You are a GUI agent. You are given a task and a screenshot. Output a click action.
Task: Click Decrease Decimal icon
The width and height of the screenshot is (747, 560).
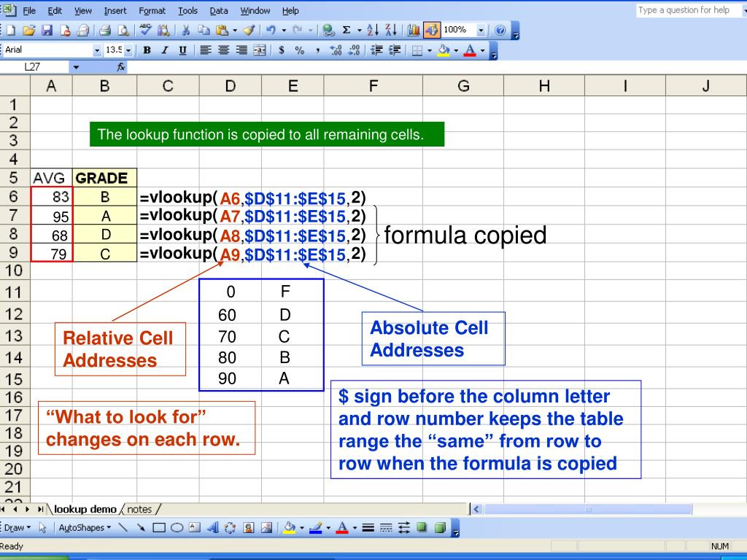[x=354, y=50]
